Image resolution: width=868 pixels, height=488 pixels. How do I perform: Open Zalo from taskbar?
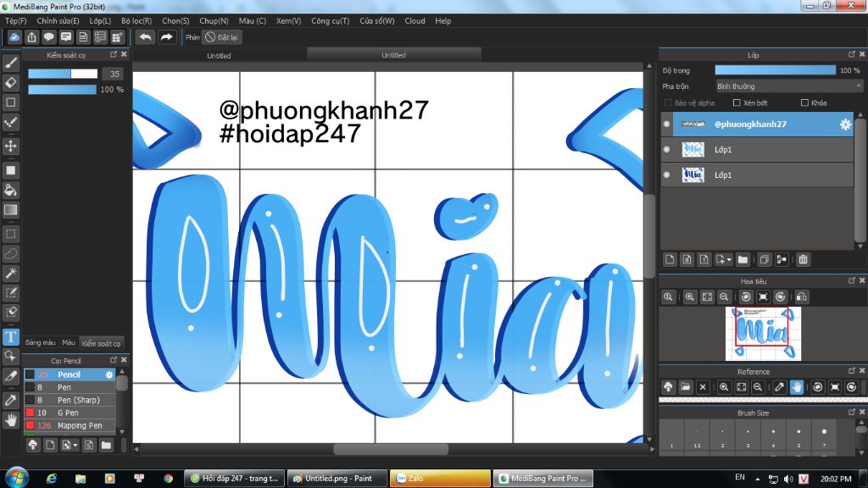(440, 479)
